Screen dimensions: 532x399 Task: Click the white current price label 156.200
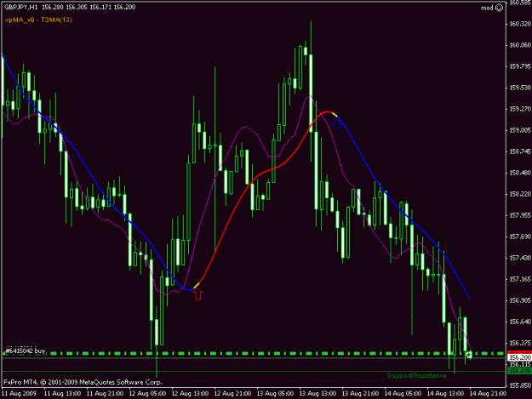pyautogui.click(x=519, y=357)
